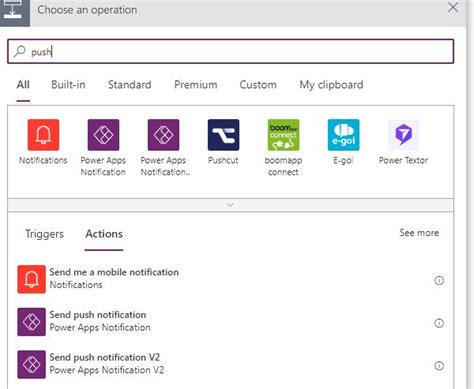Show info for Send push notification

tap(439, 323)
